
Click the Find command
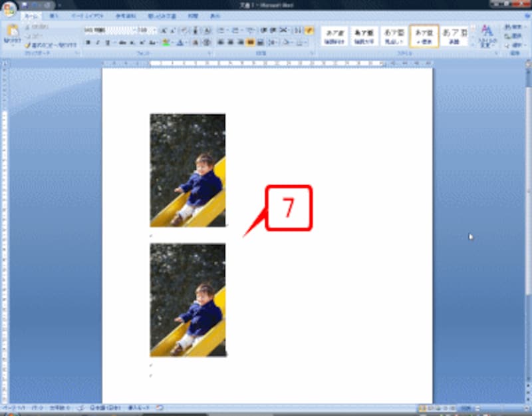pos(513,27)
